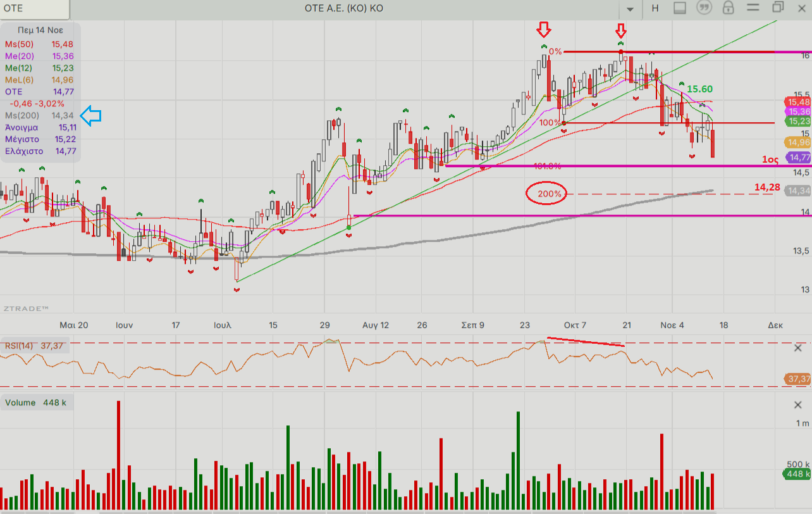Click the date header Πεμ 14 Νοε
This screenshot has width=812, height=514.
40,30
